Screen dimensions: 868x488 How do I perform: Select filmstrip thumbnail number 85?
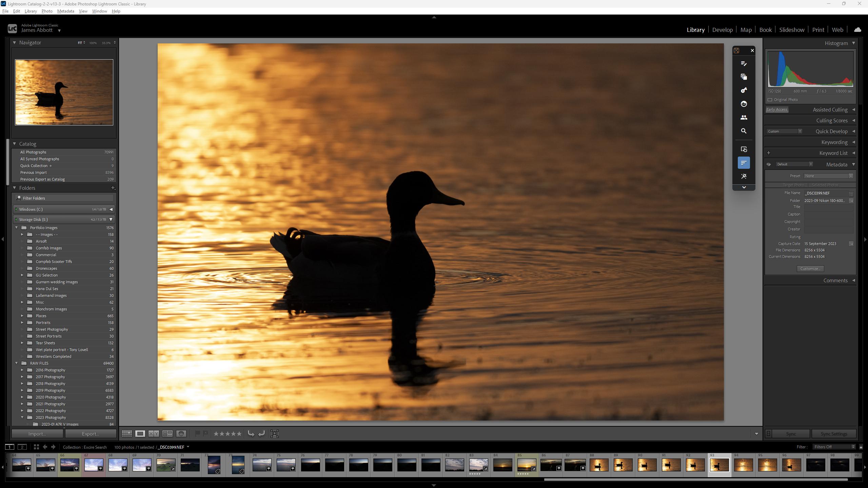click(526, 465)
